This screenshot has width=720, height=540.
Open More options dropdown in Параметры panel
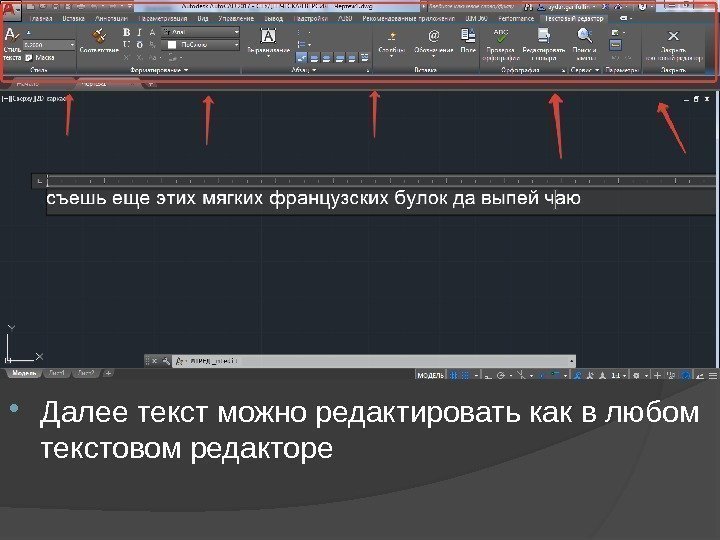coord(618,33)
